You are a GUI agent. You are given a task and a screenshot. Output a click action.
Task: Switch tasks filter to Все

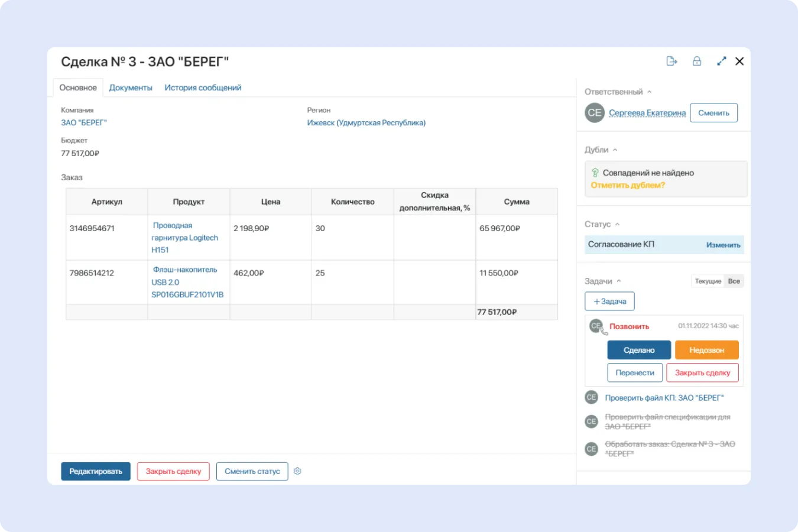click(x=734, y=281)
